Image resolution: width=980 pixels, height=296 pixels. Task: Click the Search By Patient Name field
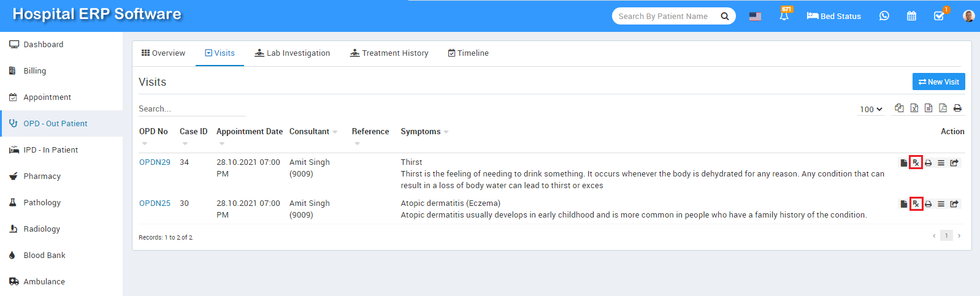click(665, 17)
